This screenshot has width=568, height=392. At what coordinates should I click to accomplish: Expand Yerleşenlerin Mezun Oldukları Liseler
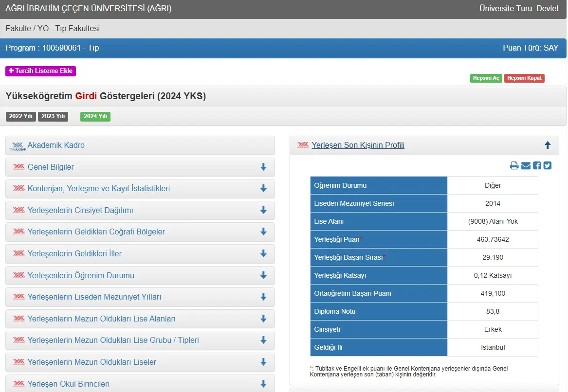[263, 362]
